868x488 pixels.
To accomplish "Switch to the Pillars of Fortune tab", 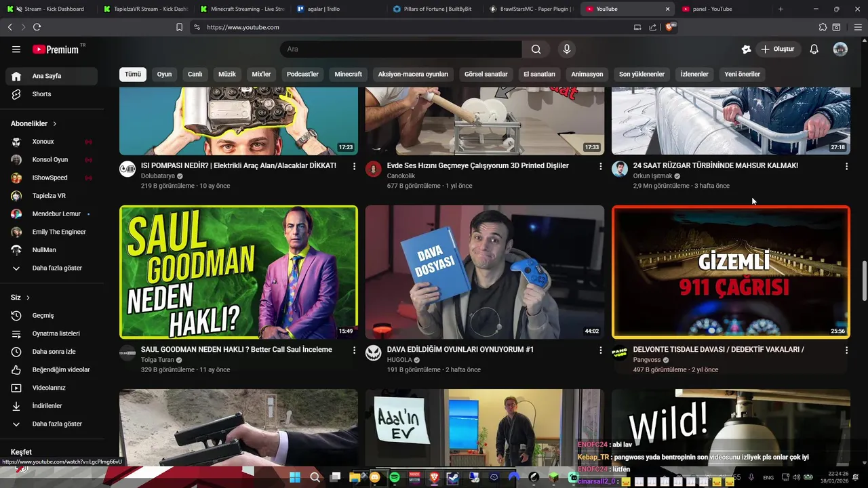I will click(x=434, y=9).
